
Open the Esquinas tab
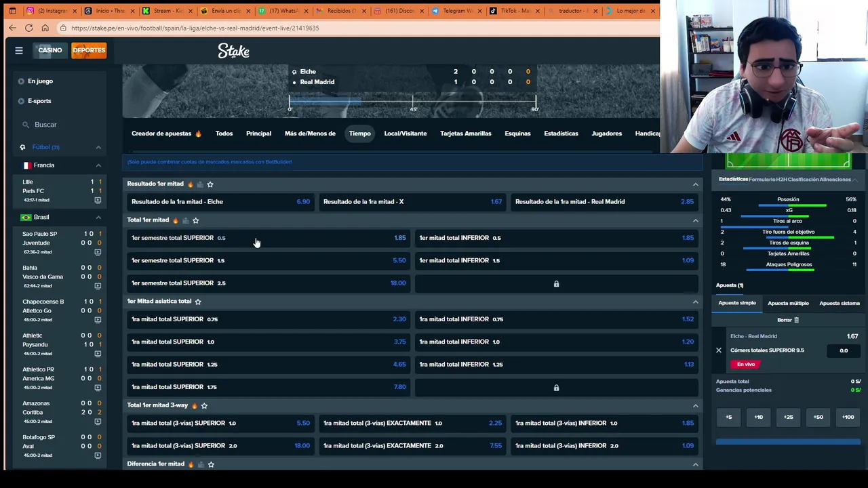point(517,134)
